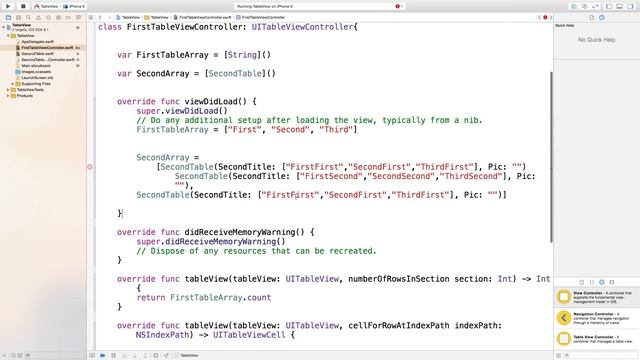Expand the Supporting Files folder

tap(13, 84)
